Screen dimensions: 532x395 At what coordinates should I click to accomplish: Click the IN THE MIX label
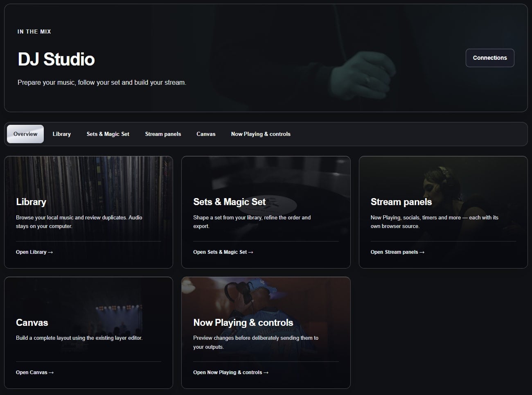pos(34,32)
